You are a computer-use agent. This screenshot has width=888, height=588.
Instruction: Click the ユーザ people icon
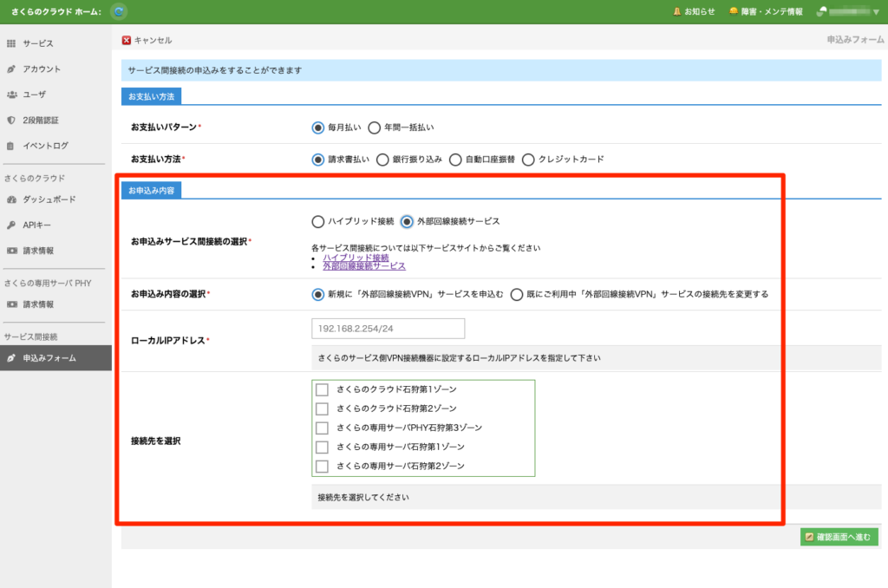pyautogui.click(x=11, y=95)
